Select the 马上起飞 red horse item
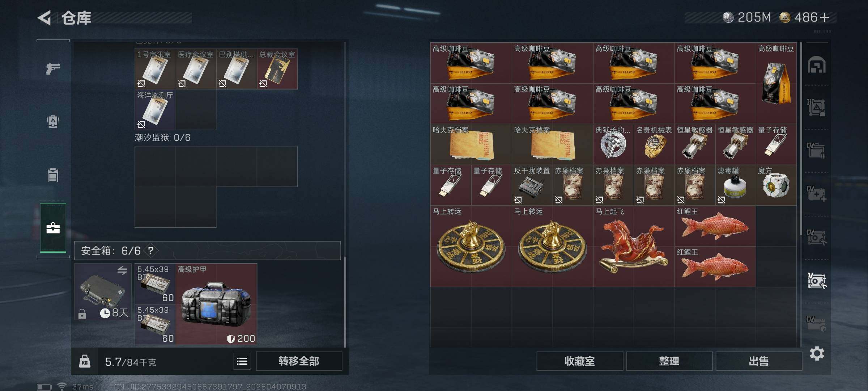868x391 pixels. click(x=634, y=247)
